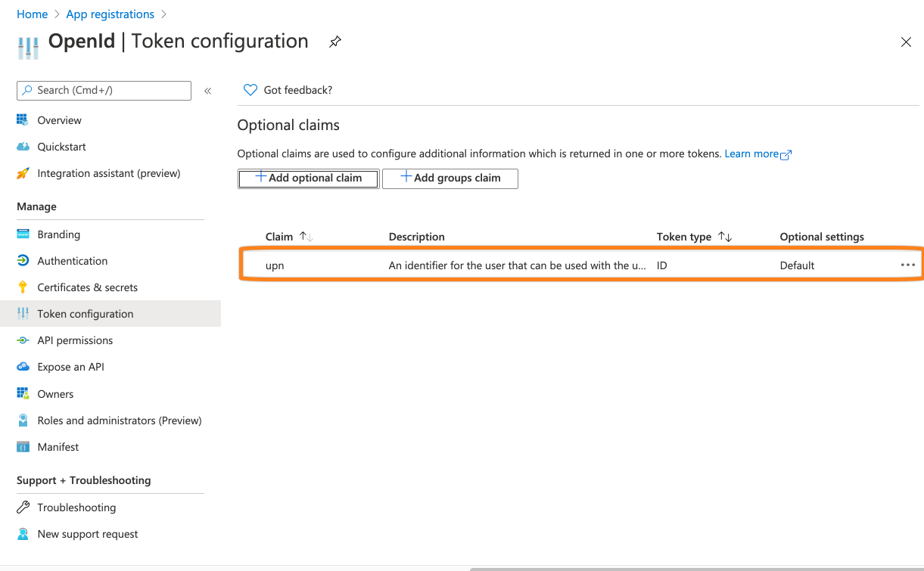Viewport: 924px width, 571px height.
Task: Sort table by Claim column
Action: coord(306,237)
